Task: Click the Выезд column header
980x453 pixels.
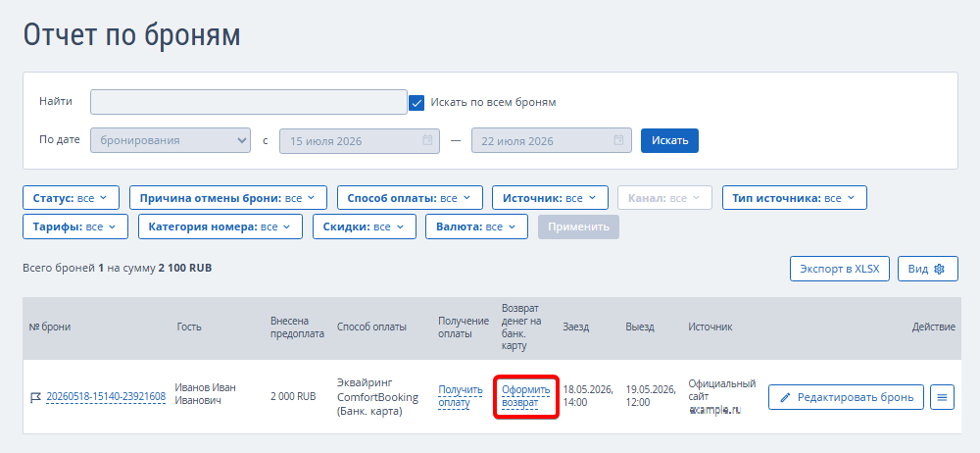Action: [x=640, y=327]
